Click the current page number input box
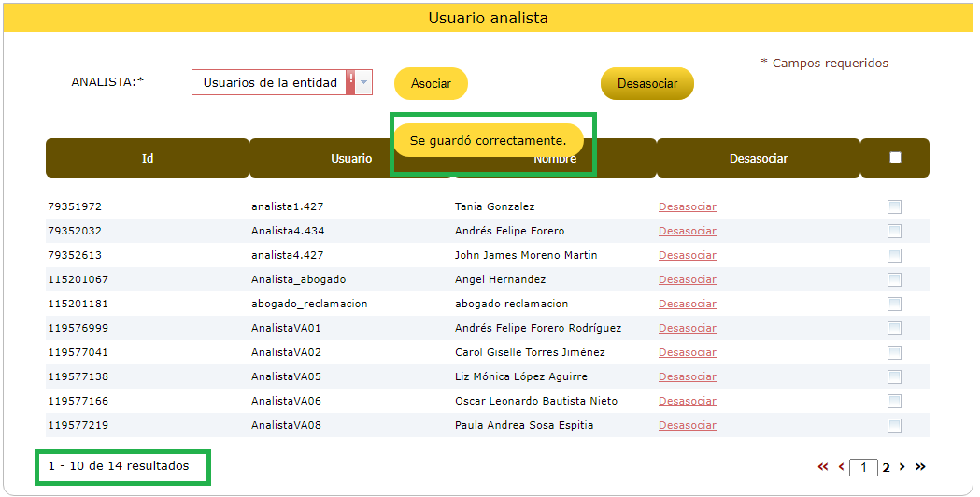 tap(864, 467)
